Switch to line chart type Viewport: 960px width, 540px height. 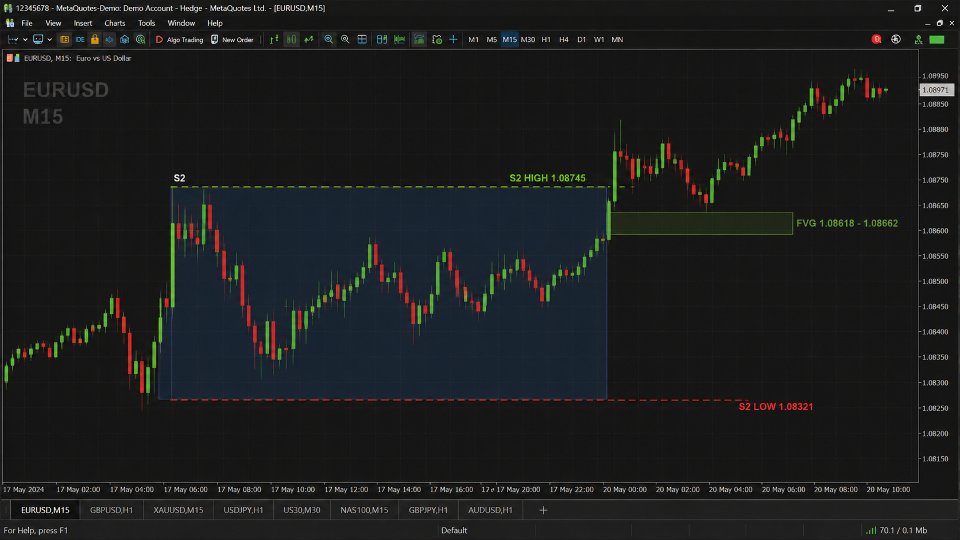[309, 39]
